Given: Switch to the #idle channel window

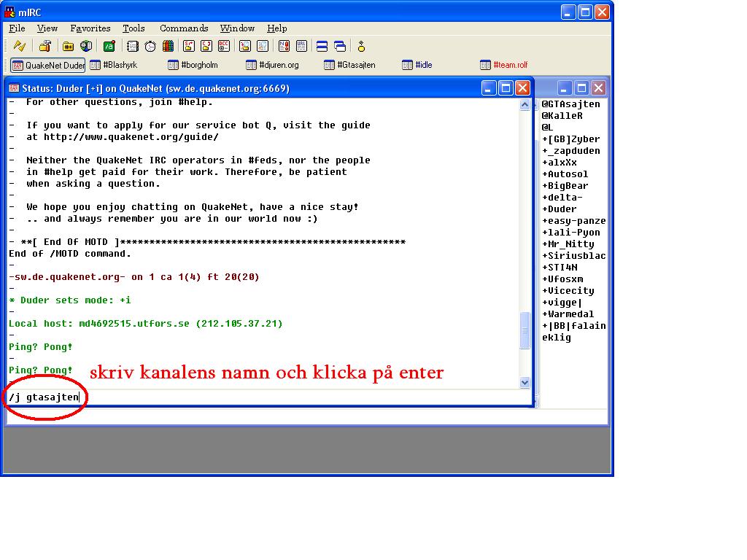Looking at the screenshot, I should point(417,65).
